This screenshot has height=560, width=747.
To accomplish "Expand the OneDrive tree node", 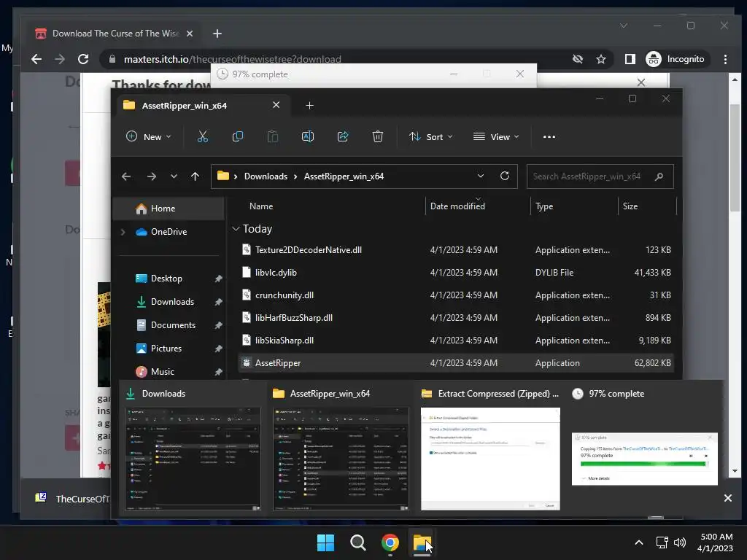I will pyautogui.click(x=123, y=232).
